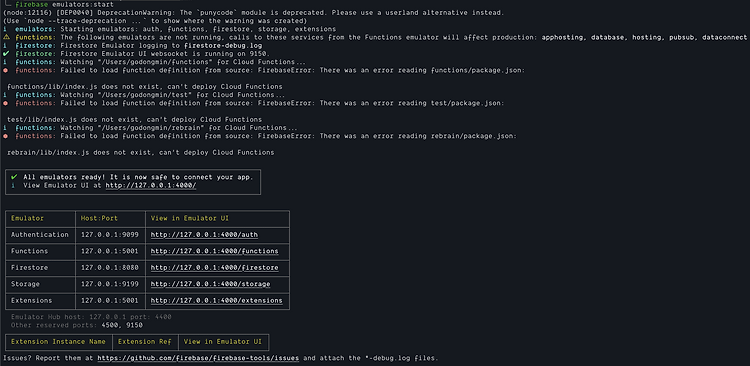Screen dimensions: 750x366
Task: Click the info icon before View Emulator UI
Action: tap(13, 185)
